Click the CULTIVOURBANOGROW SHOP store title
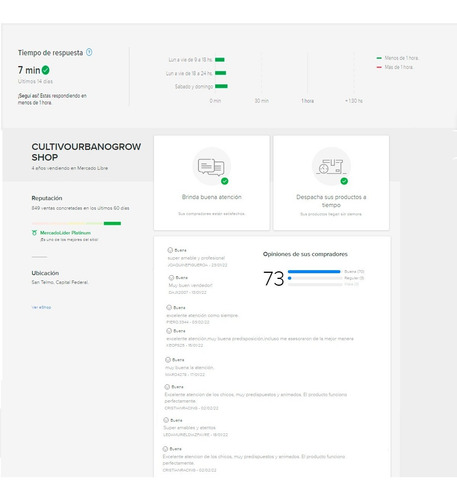The image size is (457, 500). pyautogui.click(x=86, y=152)
